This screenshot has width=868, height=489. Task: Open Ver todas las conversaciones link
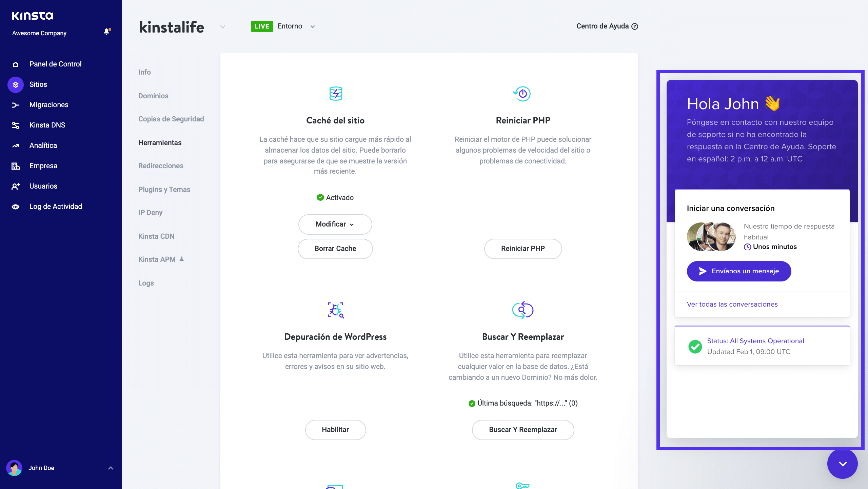click(732, 304)
